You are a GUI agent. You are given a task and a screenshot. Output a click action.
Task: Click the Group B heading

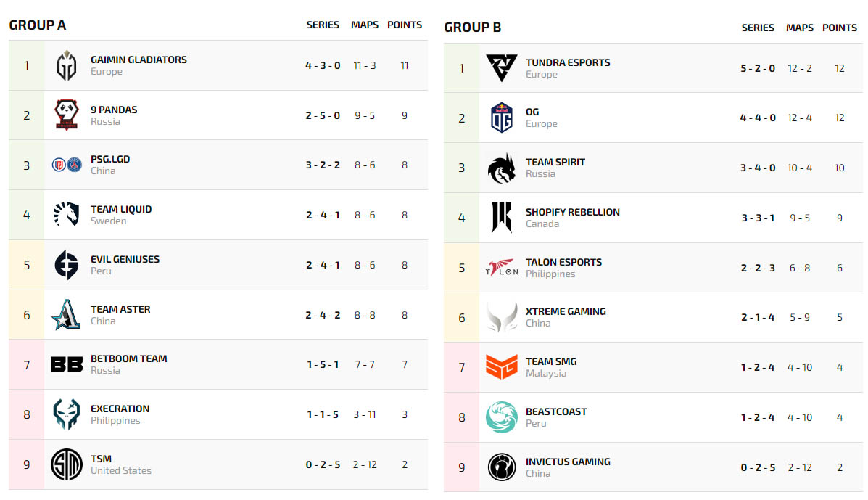pyautogui.click(x=473, y=28)
